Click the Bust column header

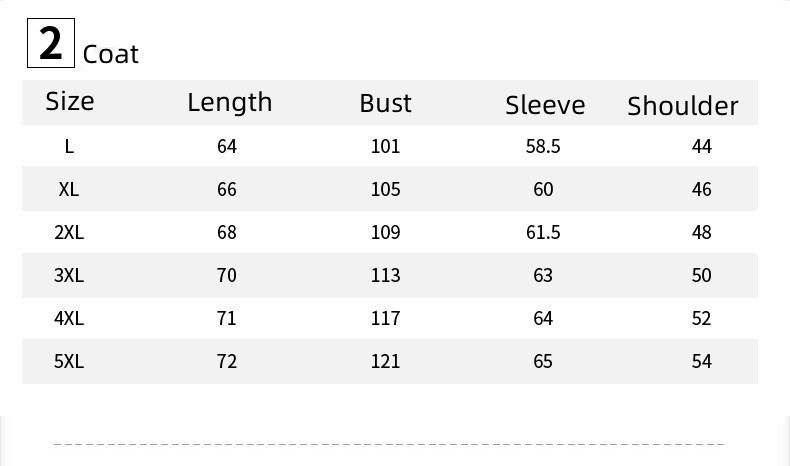tap(385, 103)
